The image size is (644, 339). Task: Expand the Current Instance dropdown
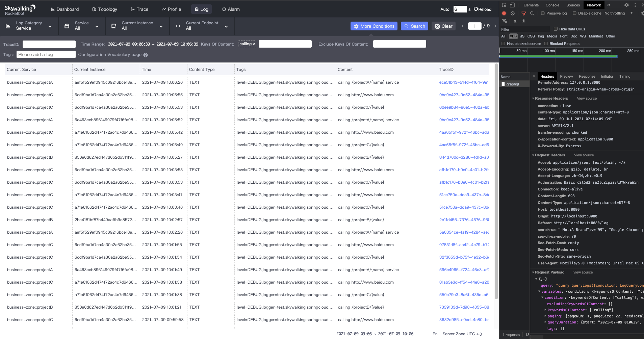[161, 26]
